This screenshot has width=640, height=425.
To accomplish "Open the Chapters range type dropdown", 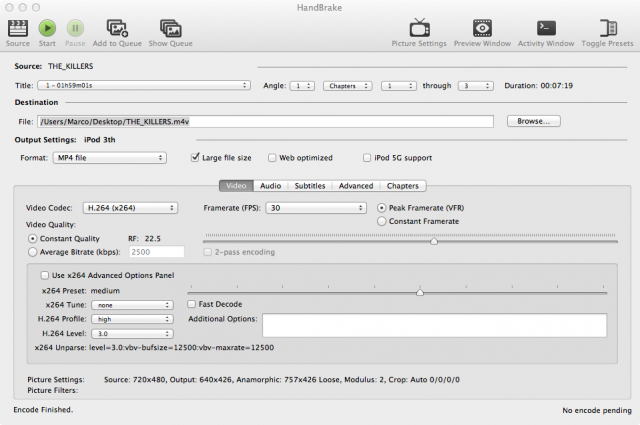I will click(348, 86).
